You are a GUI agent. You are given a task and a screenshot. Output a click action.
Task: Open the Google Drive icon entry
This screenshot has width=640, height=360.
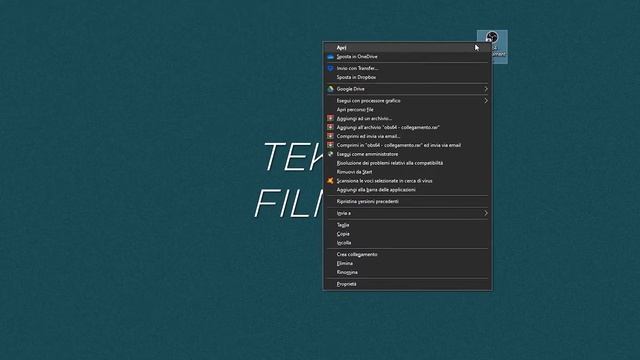330,89
